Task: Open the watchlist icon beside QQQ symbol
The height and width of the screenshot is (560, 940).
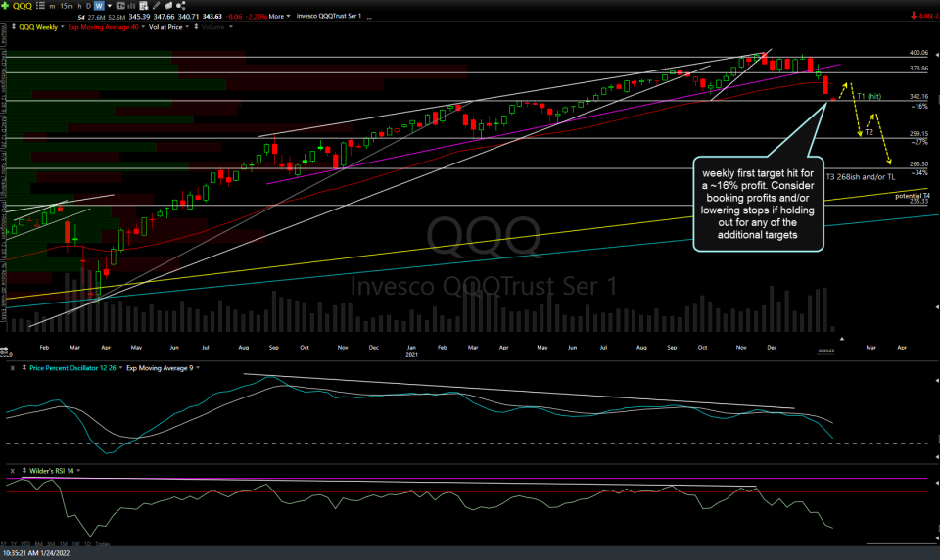Action: tap(40, 6)
